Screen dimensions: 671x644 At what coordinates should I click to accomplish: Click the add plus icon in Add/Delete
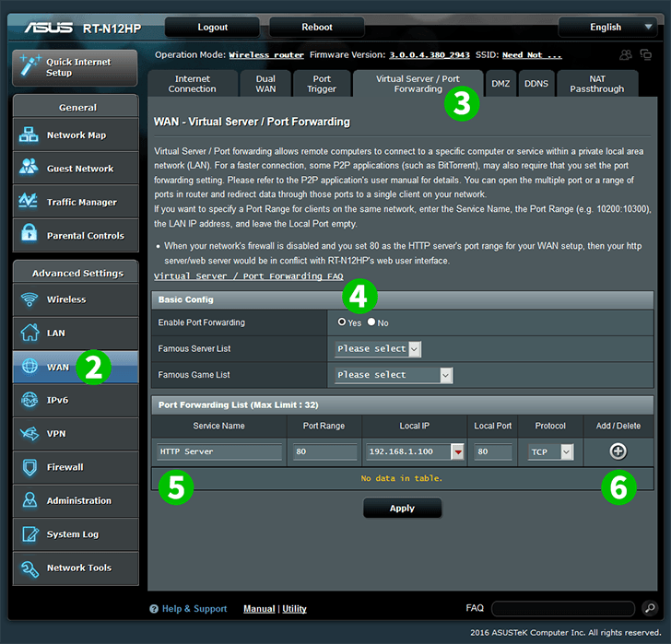pos(618,451)
